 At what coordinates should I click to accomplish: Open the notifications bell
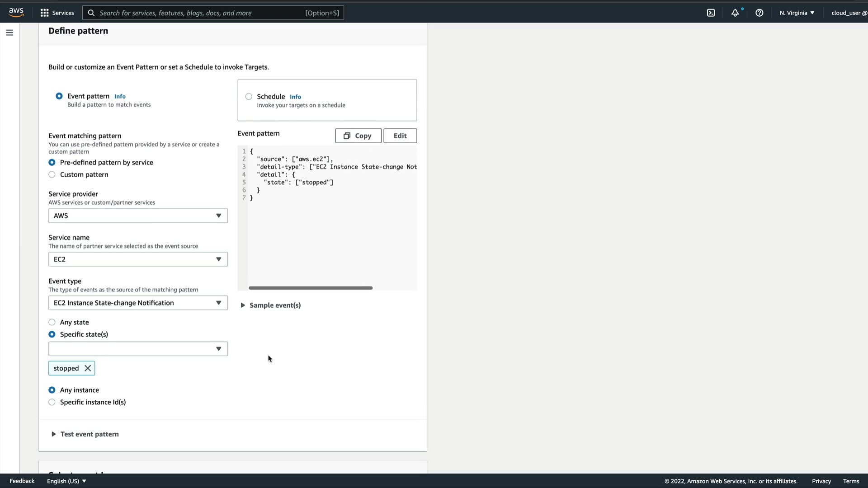point(735,13)
